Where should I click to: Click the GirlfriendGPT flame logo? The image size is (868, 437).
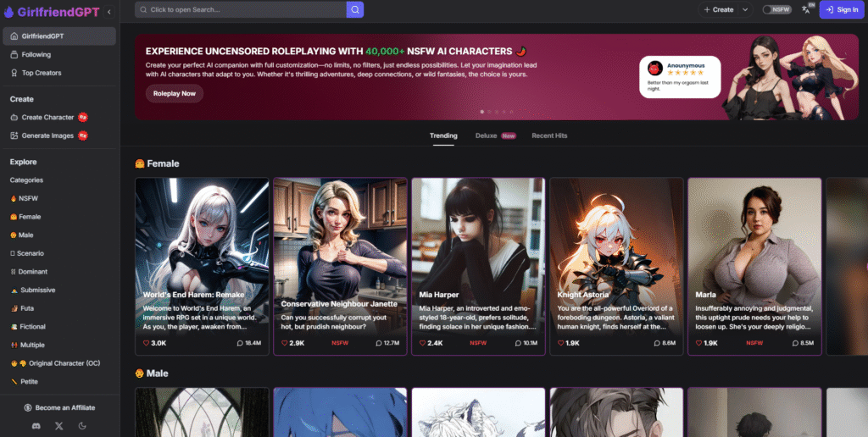(8, 12)
